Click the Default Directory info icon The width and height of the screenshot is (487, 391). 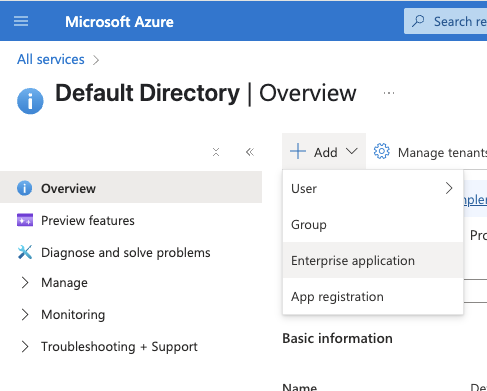pyautogui.click(x=30, y=101)
